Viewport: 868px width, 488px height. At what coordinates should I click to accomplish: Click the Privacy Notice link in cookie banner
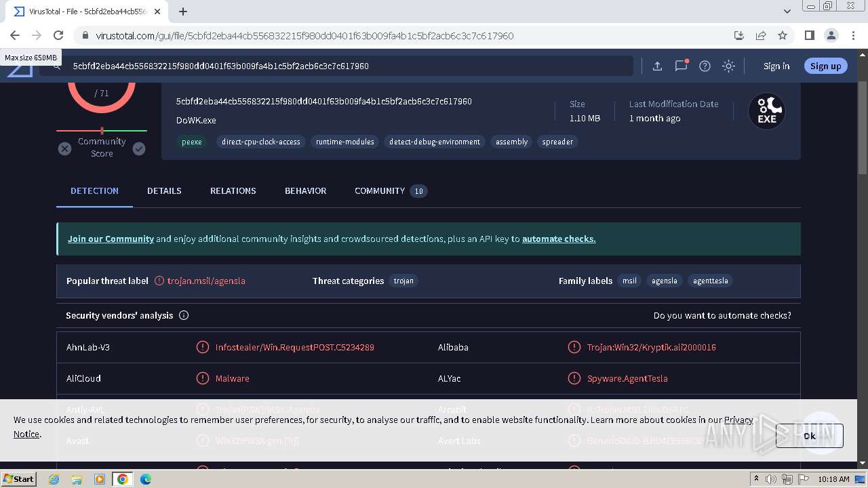click(x=738, y=420)
